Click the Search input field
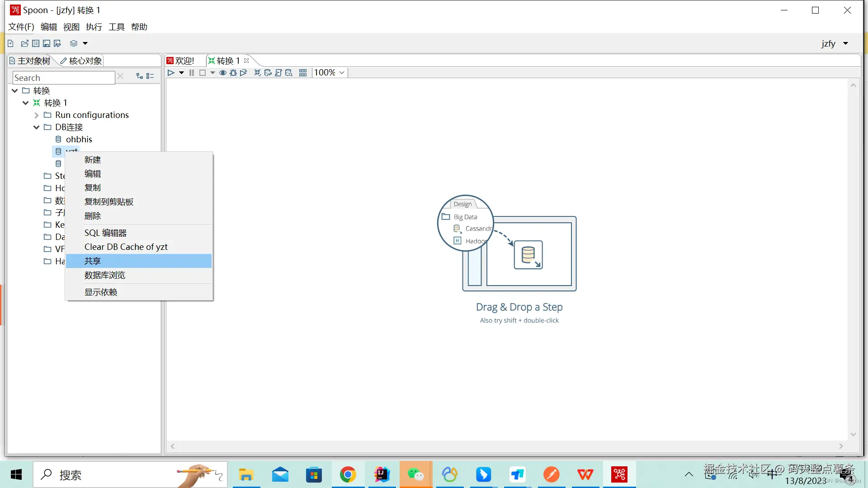Image resolution: width=868 pixels, height=488 pixels. coord(63,78)
